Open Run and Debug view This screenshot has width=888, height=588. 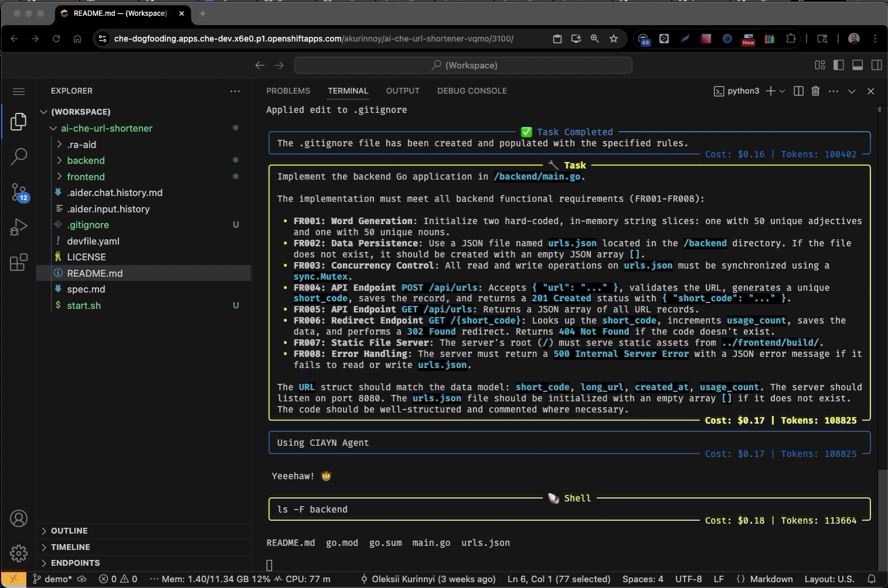coord(19,227)
